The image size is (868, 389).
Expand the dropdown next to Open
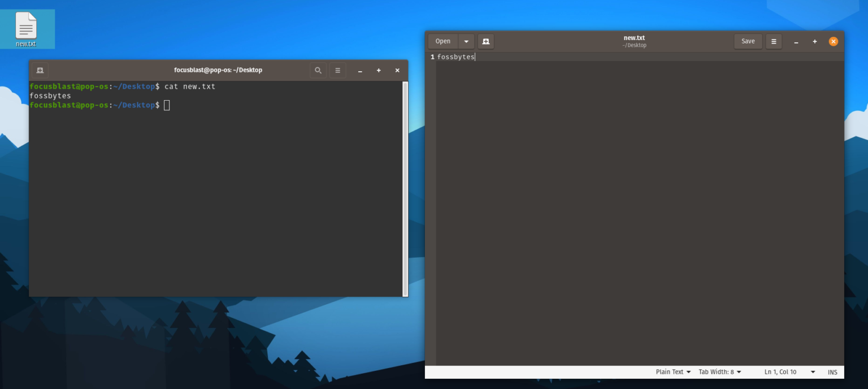[466, 41]
